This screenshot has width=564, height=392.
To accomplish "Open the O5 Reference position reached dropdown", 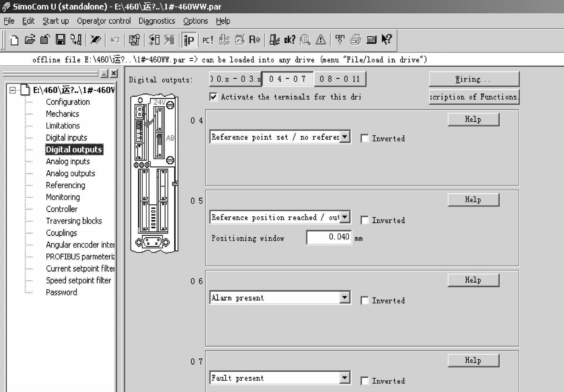I will [x=344, y=217].
